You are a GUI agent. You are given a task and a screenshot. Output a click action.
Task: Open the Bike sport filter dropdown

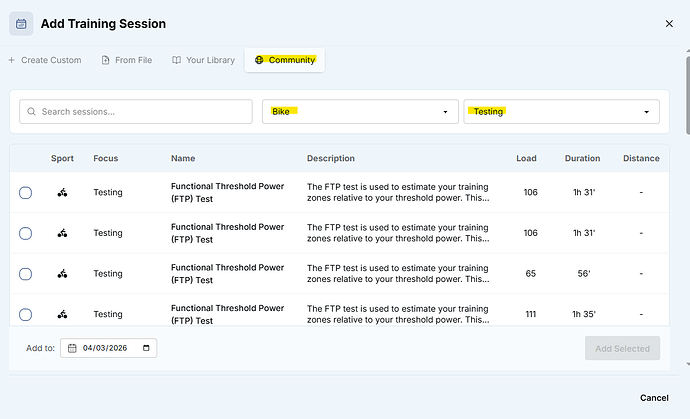360,112
